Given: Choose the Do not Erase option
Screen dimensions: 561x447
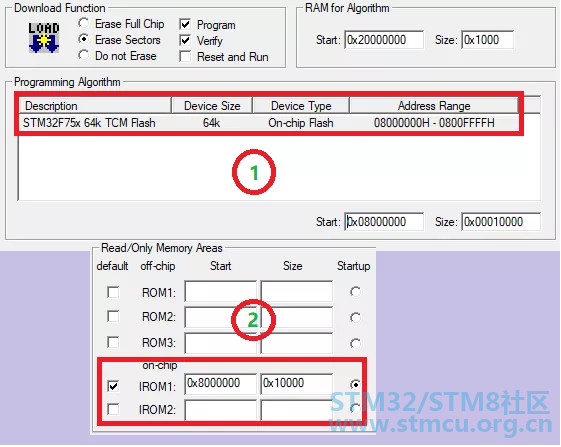Looking at the screenshot, I should tap(83, 55).
